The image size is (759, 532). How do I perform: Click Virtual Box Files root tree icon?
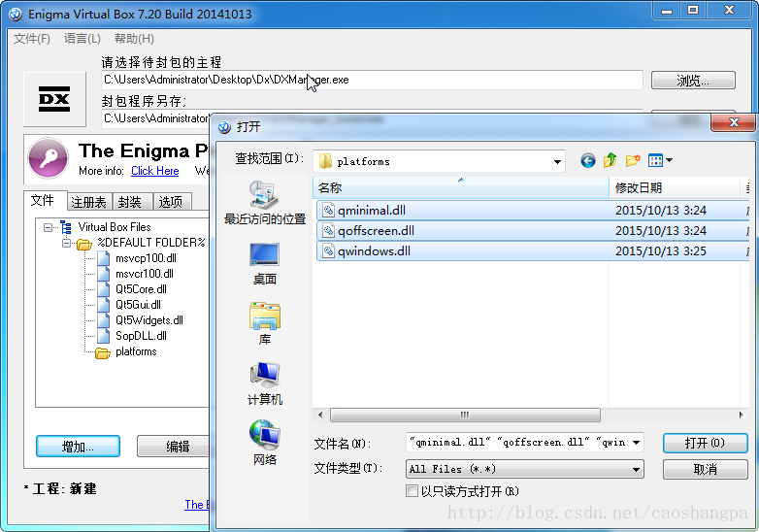click(x=65, y=227)
